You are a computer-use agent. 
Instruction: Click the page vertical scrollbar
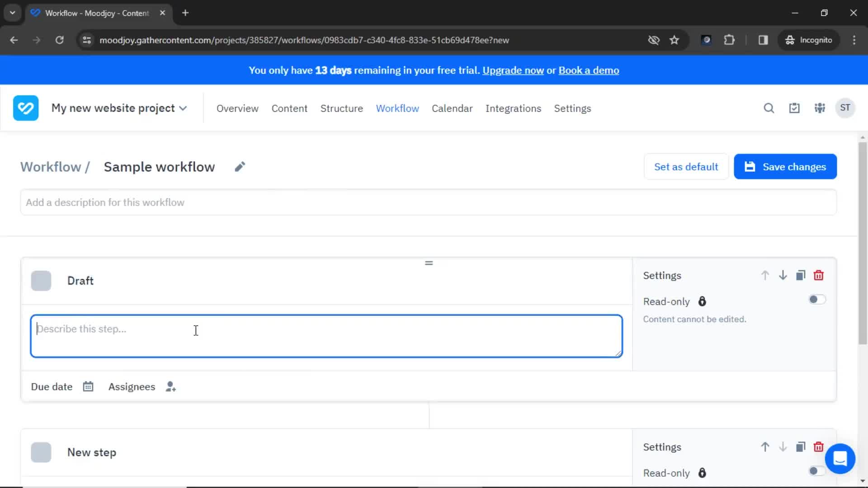pos(863,244)
